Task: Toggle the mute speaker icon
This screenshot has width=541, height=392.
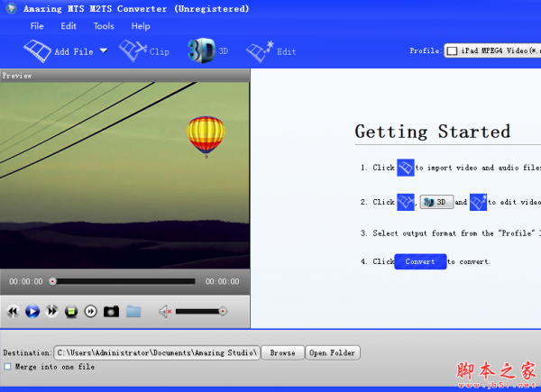Action: coord(165,311)
